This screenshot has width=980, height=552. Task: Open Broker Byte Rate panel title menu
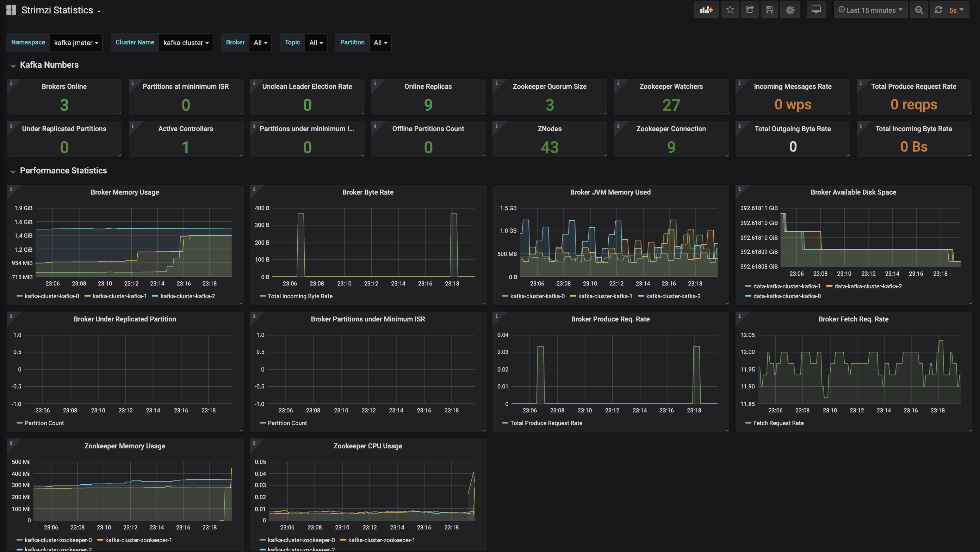pos(367,192)
